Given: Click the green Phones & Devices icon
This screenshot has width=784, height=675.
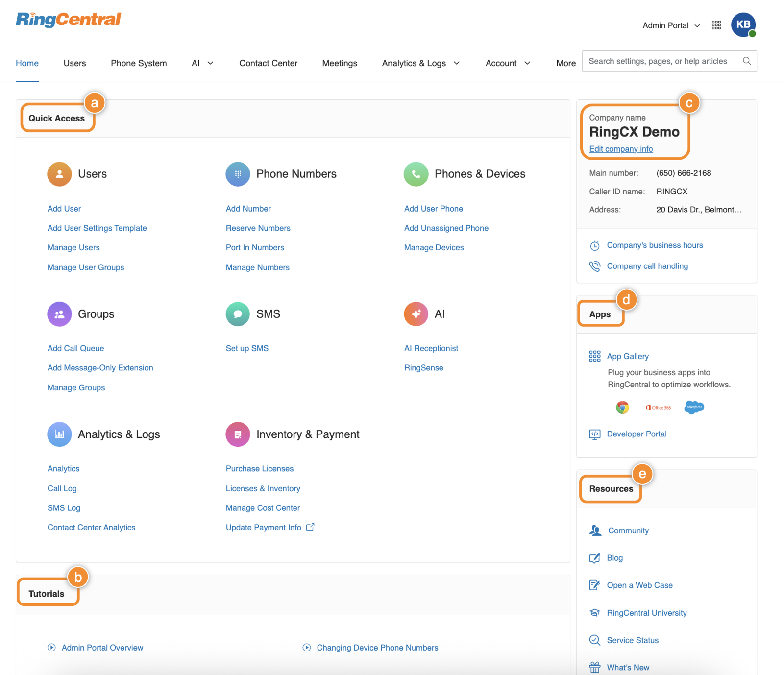Looking at the screenshot, I should click(x=416, y=174).
